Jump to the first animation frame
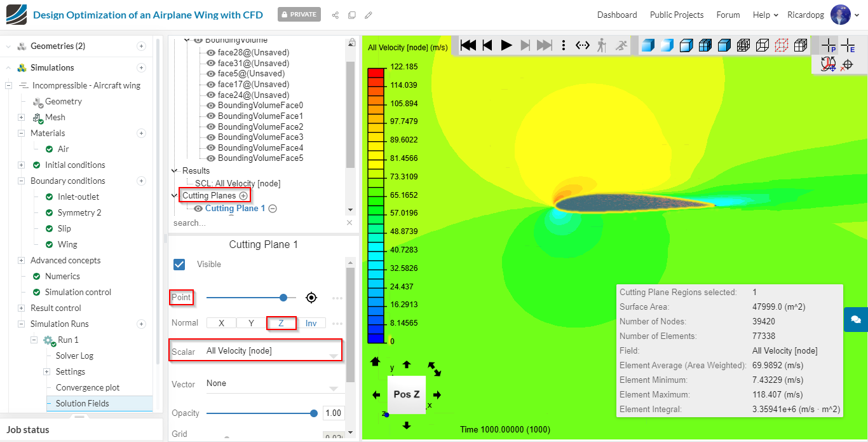This screenshot has height=442, width=868. click(468, 45)
